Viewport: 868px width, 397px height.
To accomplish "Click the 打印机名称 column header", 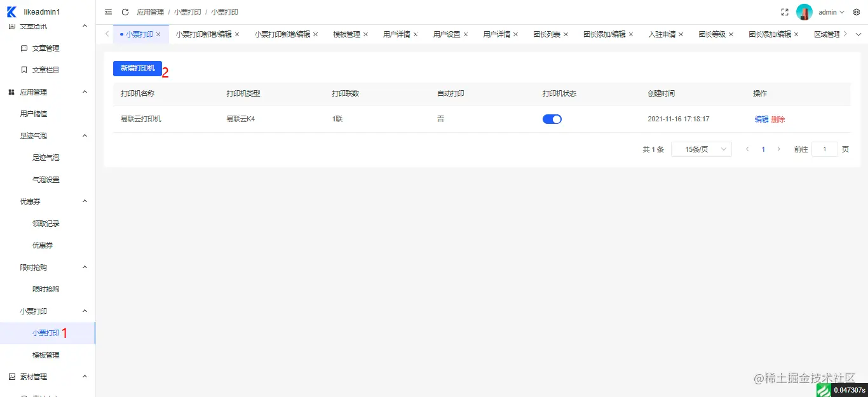I will click(138, 93).
